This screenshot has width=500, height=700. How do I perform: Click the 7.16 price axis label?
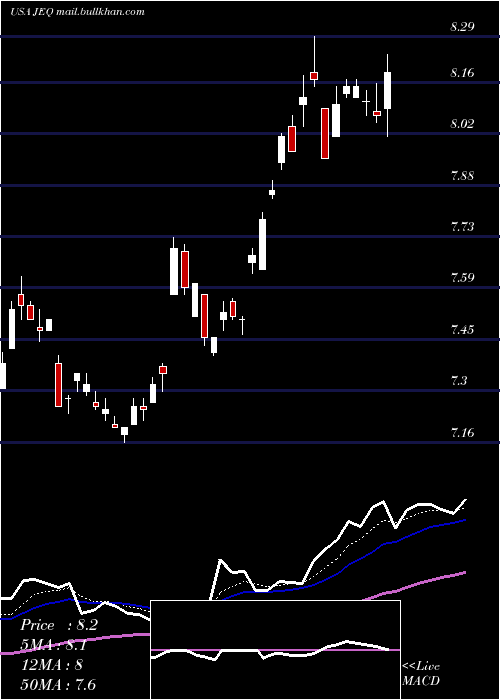tap(462, 433)
